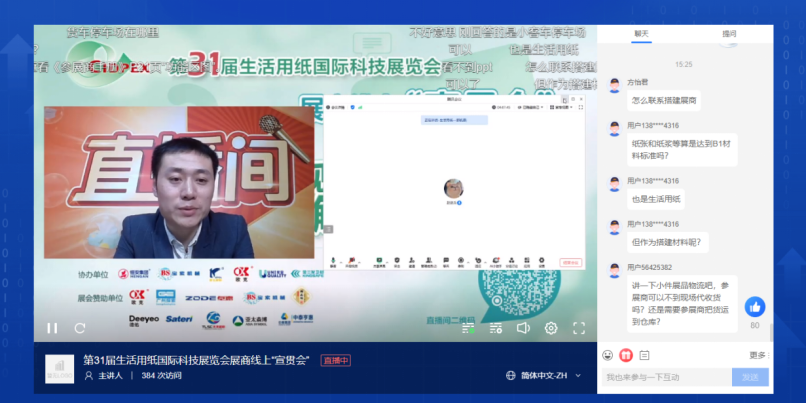This screenshot has height=403, width=807.
Task: Pause the live stream video
Action: [52, 328]
